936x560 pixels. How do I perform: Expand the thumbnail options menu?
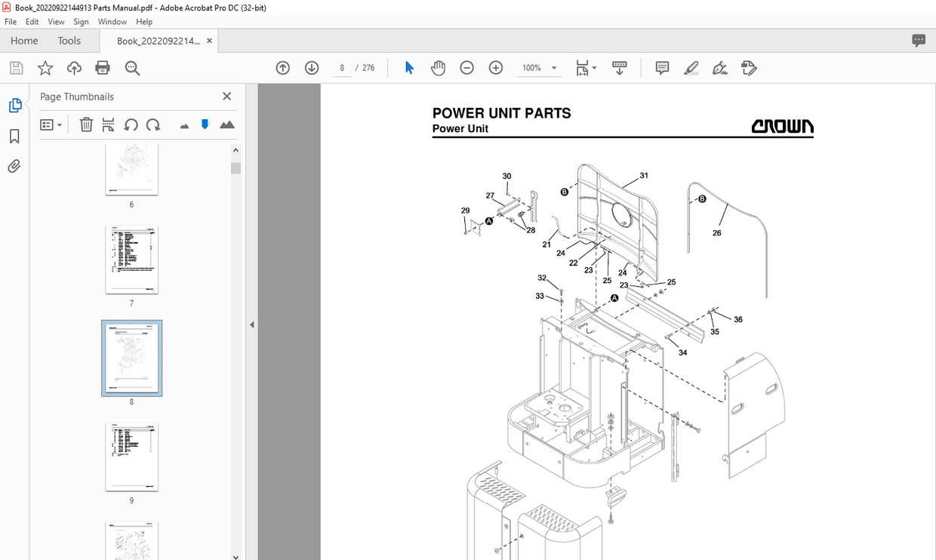click(51, 124)
